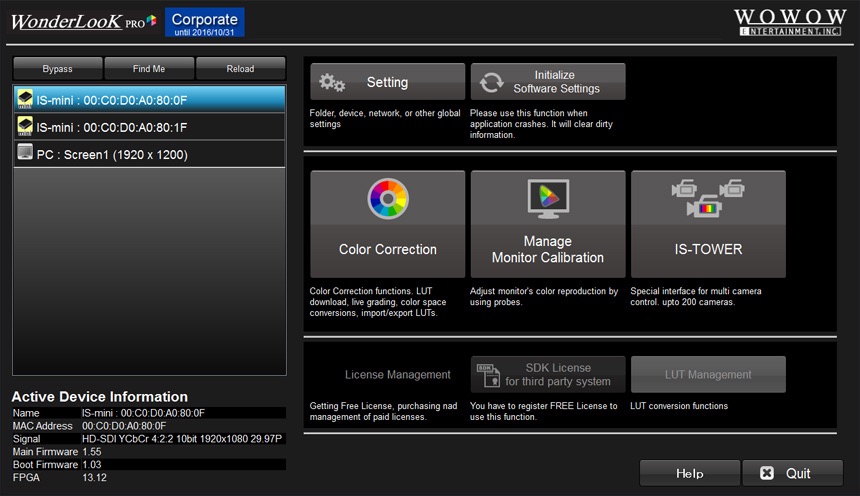Click Main Firmware value 1.55
The image size is (860, 496).
point(92,452)
